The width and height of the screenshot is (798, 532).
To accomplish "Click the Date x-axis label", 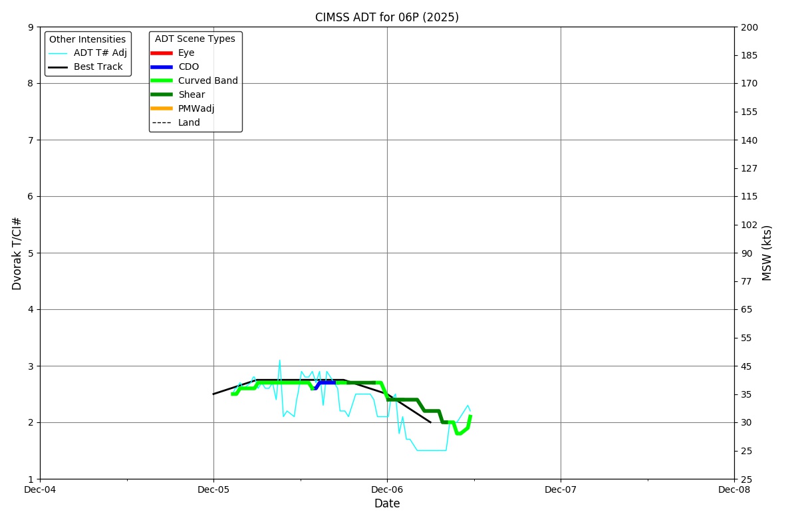I will click(x=387, y=504).
